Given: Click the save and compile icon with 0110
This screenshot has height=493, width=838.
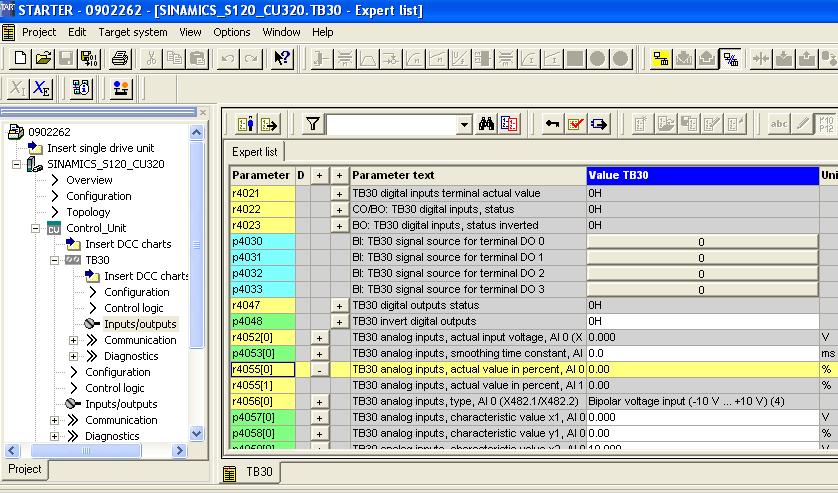Looking at the screenshot, I should click(x=89, y=58).
